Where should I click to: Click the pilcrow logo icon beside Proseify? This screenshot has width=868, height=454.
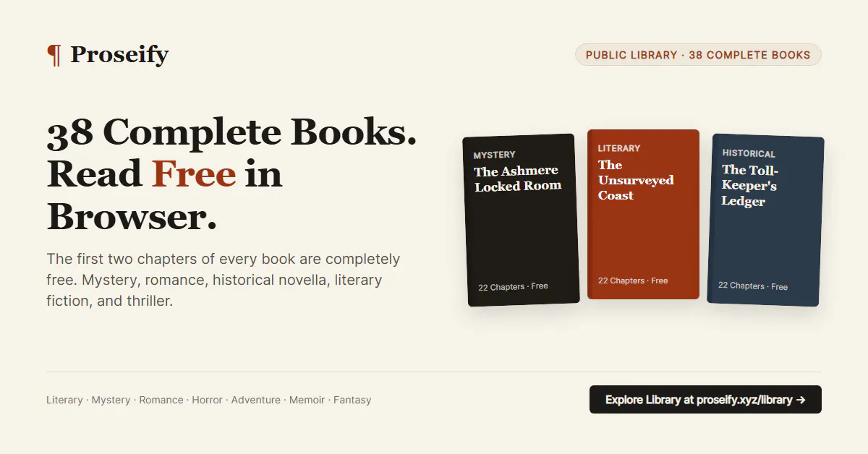54,54
